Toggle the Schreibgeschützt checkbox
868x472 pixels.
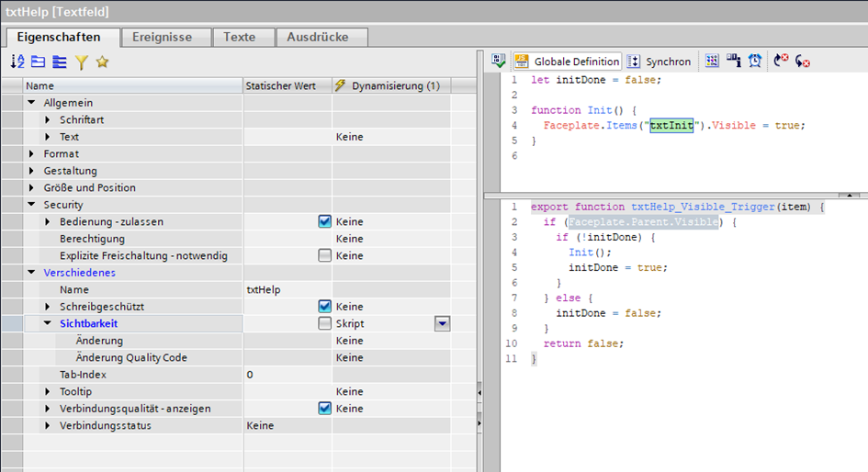click(x=324, y=307)
